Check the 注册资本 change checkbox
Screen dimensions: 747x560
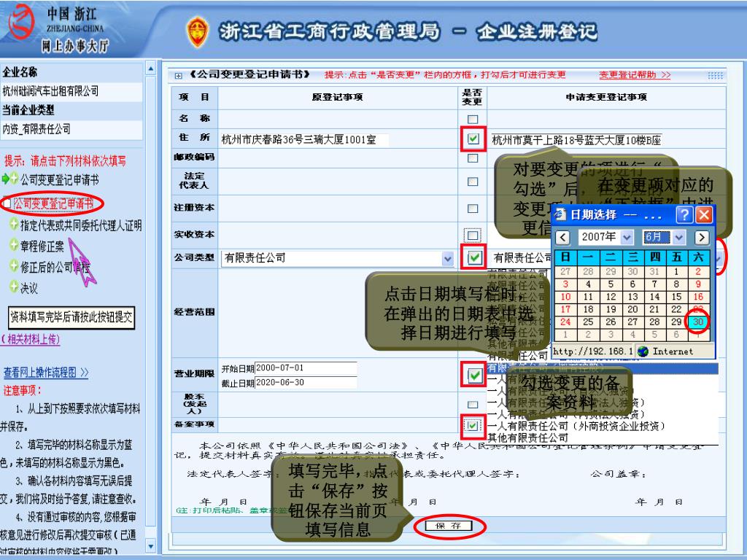pyautogui.click(x=473, y=209)
